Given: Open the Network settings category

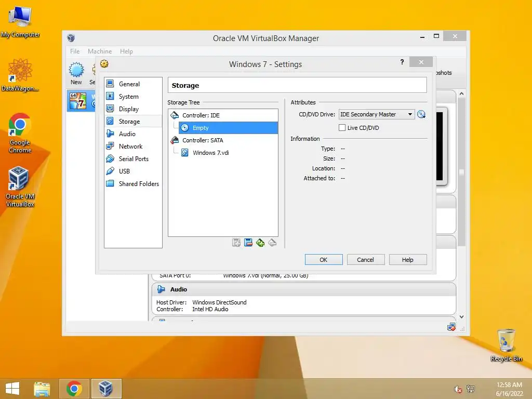Looking at the screenshot, I should pyautogui.click(x=133, y=146).
